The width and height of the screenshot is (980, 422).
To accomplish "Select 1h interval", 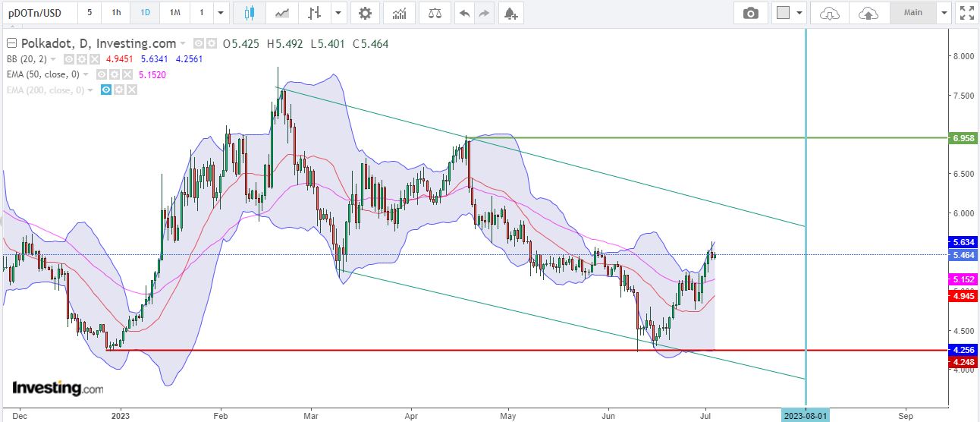I will coord(115,13).
